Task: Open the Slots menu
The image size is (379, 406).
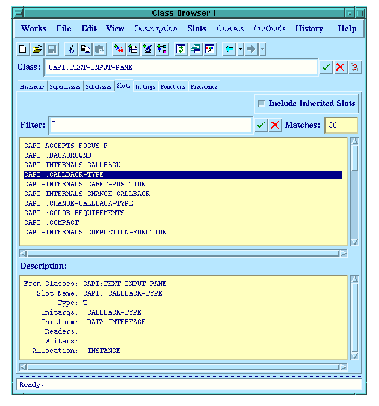Action: point(197,28)
